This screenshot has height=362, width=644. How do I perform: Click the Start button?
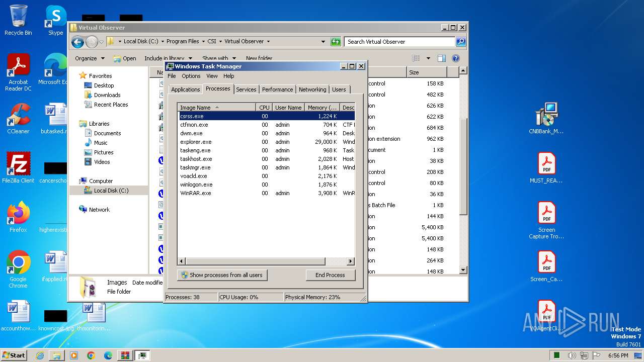coord(14,355)
